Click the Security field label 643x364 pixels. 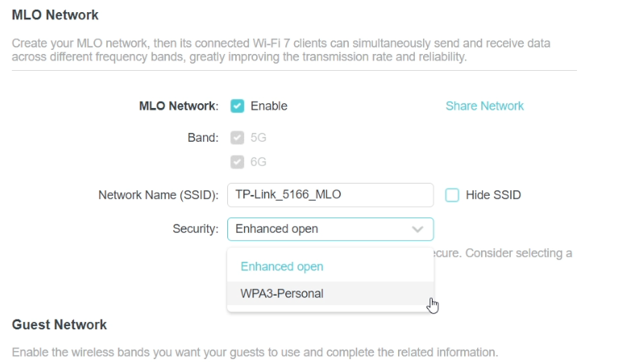click(x=196, y=229)
